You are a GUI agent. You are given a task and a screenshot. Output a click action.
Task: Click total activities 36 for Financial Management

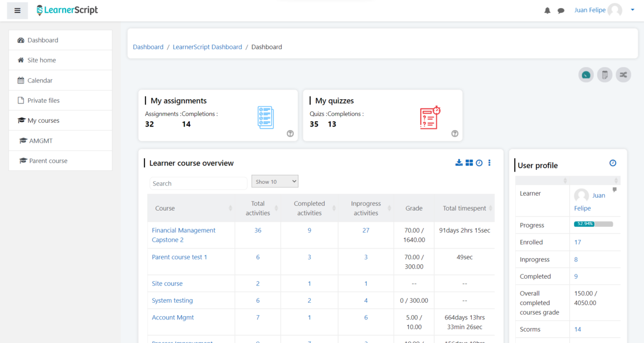pos(258,230)
